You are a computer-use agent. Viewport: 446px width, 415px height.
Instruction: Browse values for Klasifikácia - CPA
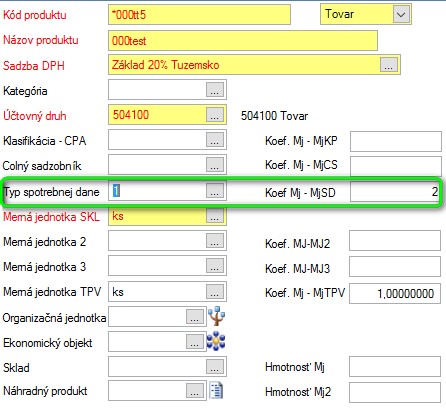[215, 140]
